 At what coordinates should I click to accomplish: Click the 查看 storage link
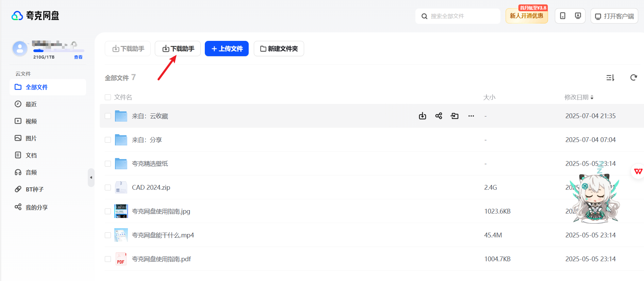[x=78, y=57]
